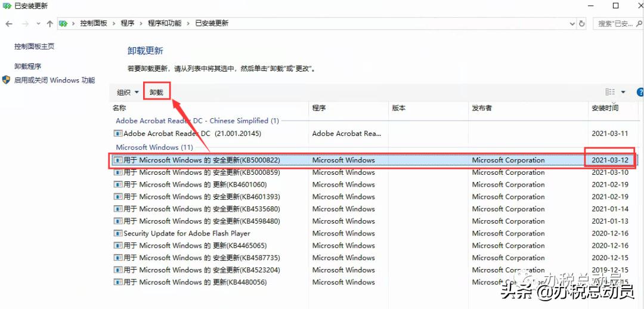Click the window title bar icon
Screen dimensions: 644x309
coord(7,6)
